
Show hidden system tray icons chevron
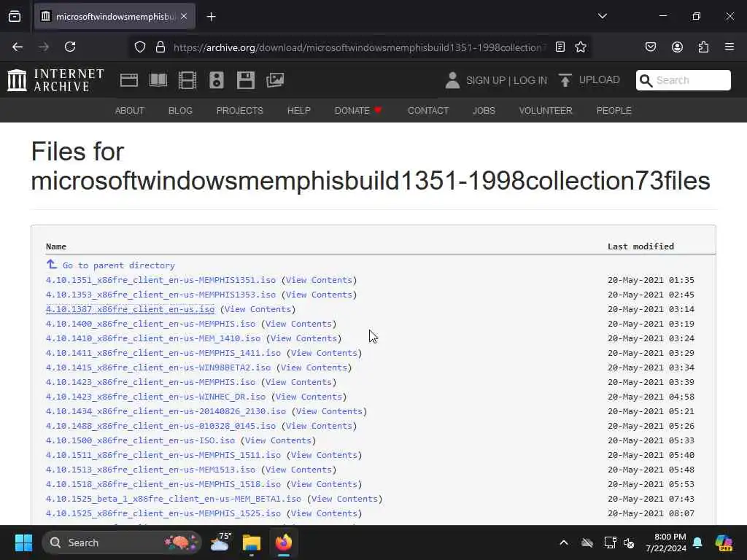(564, 542)
